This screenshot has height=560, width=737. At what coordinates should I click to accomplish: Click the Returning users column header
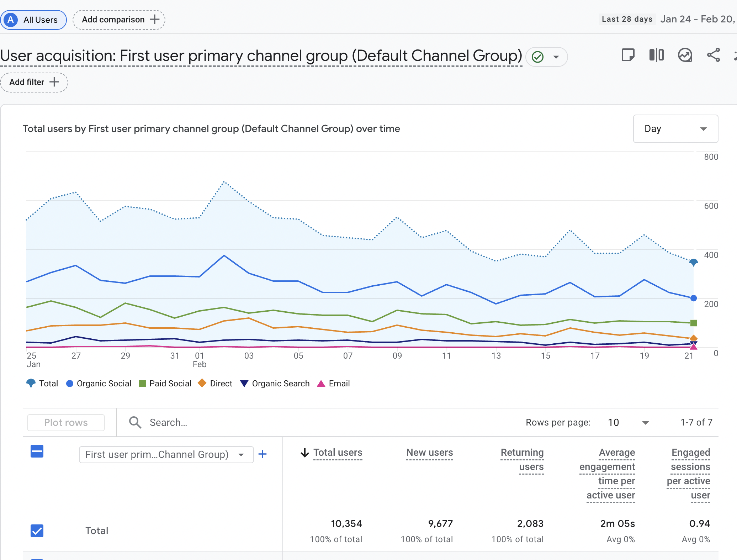pos(522,459)
